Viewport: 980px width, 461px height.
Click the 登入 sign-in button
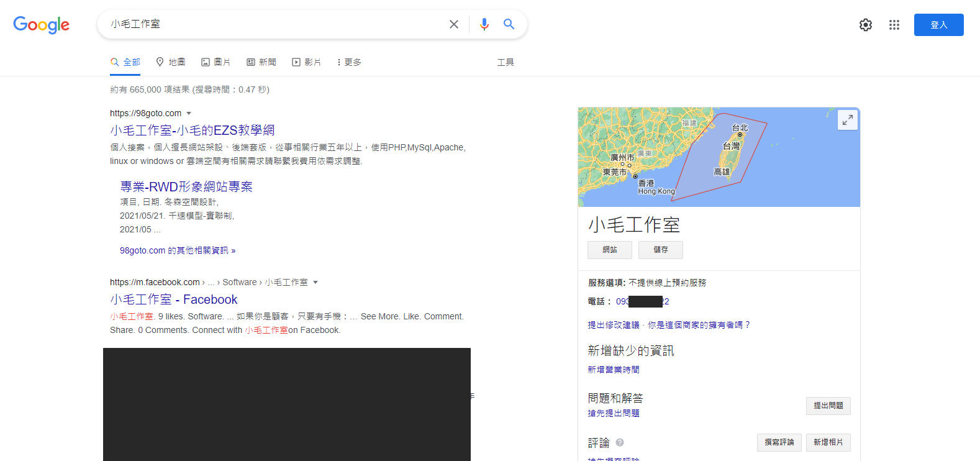point(938,25)
